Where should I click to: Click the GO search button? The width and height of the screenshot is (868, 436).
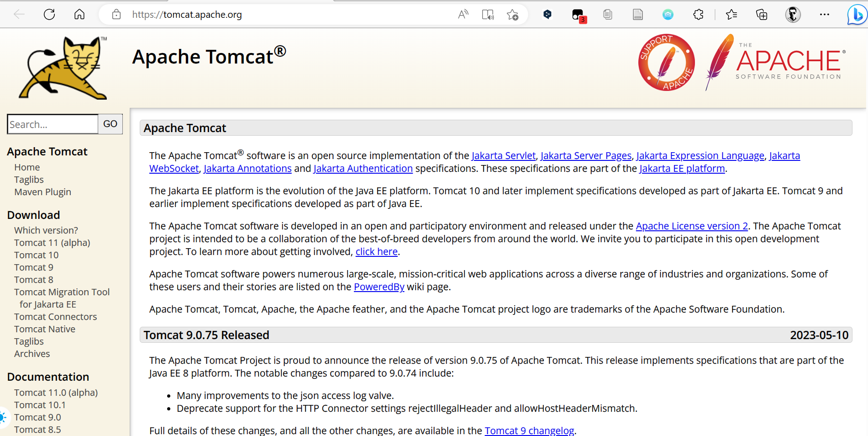[110, 124]
